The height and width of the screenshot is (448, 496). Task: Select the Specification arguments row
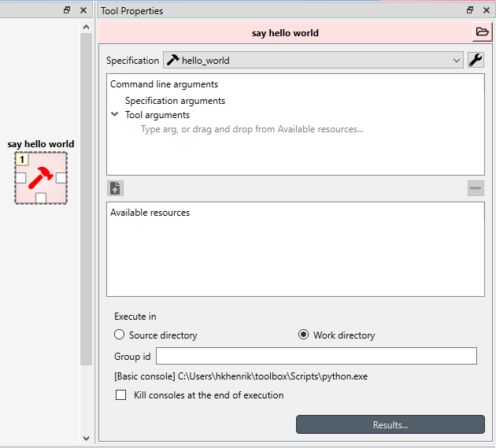[x=175, y=101]
